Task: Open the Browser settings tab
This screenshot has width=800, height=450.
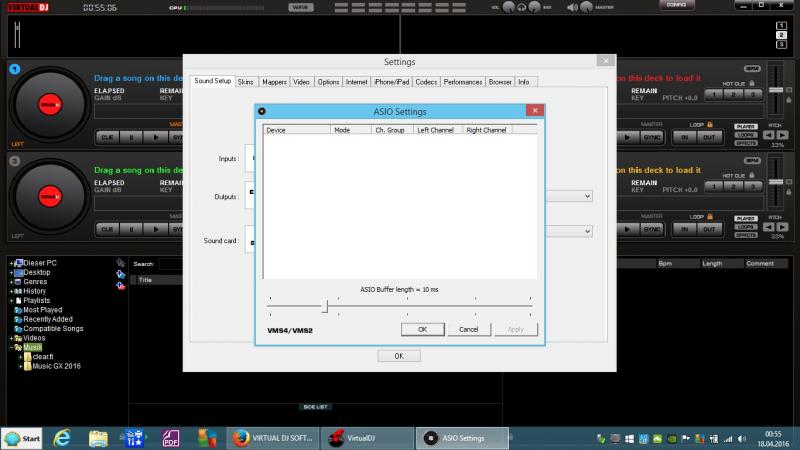Action: coord(500,82)
